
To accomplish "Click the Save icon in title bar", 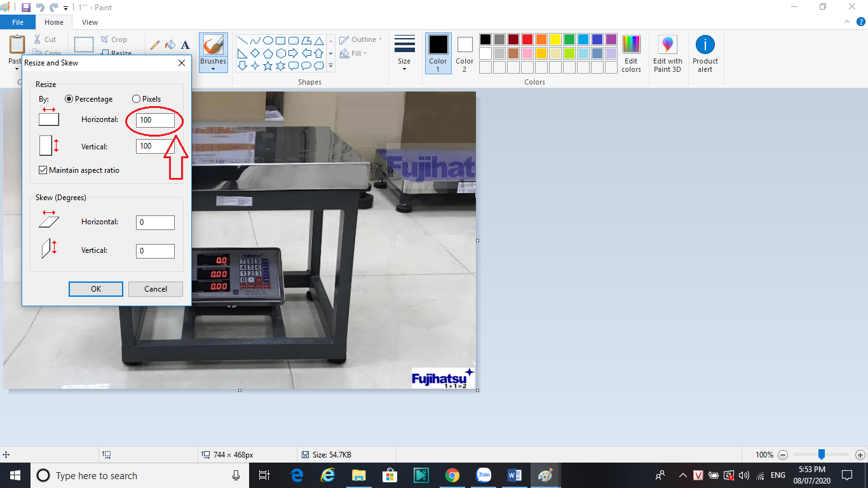I will 25,7.
